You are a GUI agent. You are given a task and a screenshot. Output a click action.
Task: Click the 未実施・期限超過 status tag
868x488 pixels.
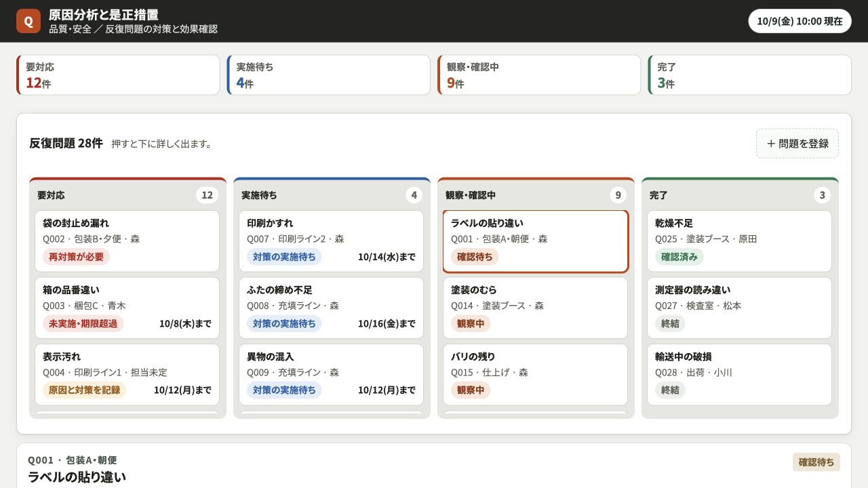coord(83,323)
